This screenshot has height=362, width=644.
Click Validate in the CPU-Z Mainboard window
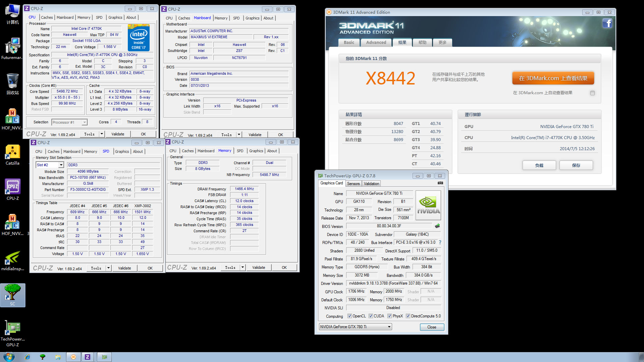tap(255, 135)
